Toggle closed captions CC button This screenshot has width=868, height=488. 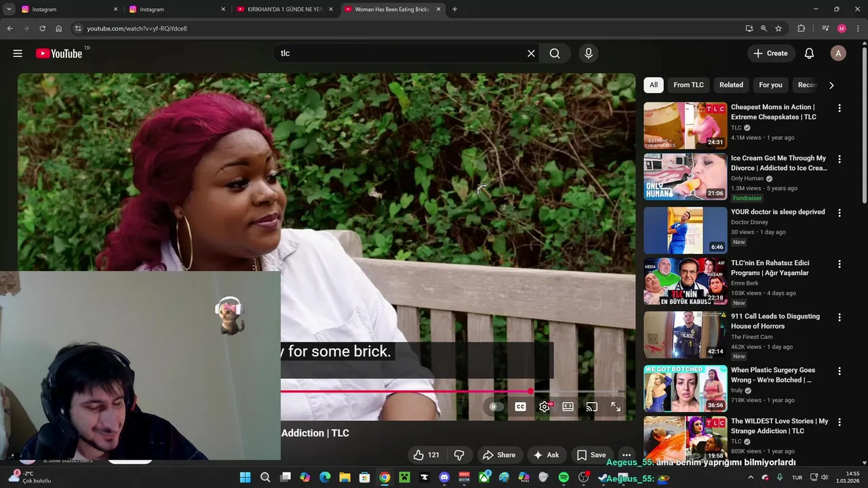[520, 407]
